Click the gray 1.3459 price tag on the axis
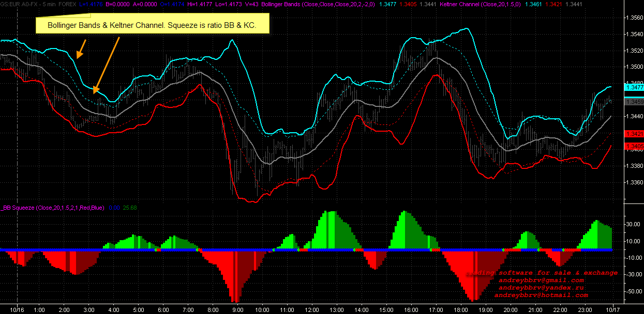Screen dimensions: 644x314 pos(634,102)
